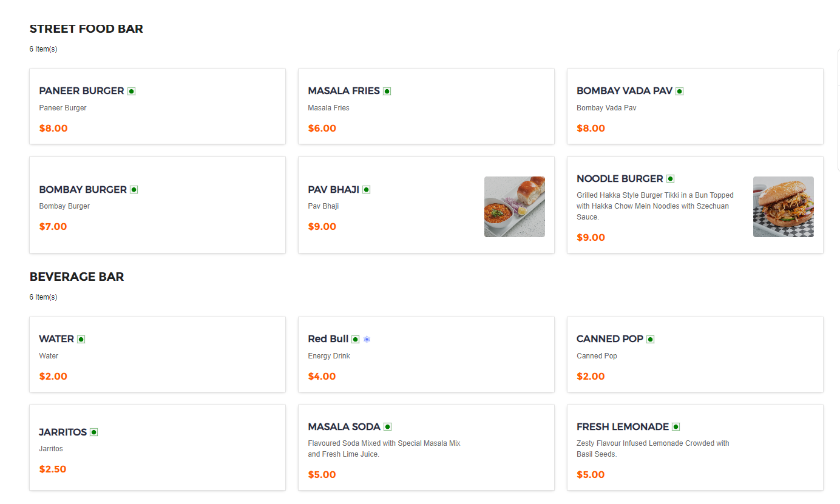Click vegetarian mark beside Fresh Lemonade
This screenshot has width=840, height=504.
pos(676,427)
